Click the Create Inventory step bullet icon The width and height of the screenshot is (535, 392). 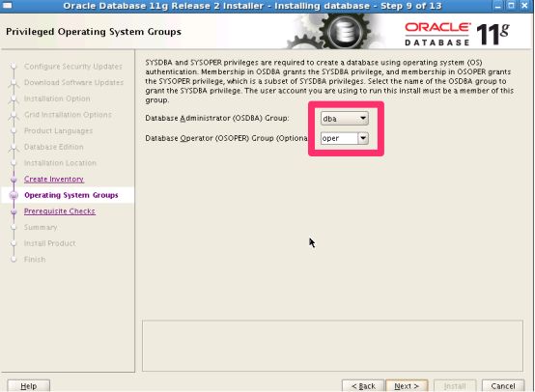pyautogui.click(x=14, y=180)
